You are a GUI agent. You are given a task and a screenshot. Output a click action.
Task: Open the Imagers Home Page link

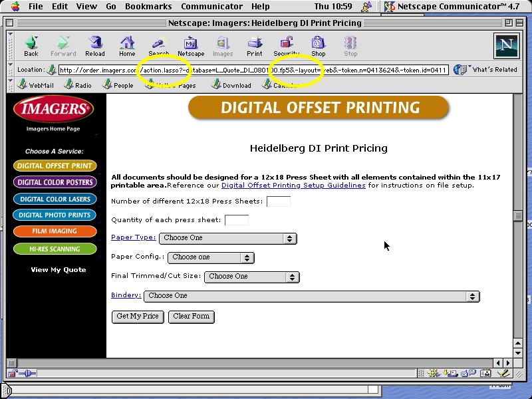[53, 128]
